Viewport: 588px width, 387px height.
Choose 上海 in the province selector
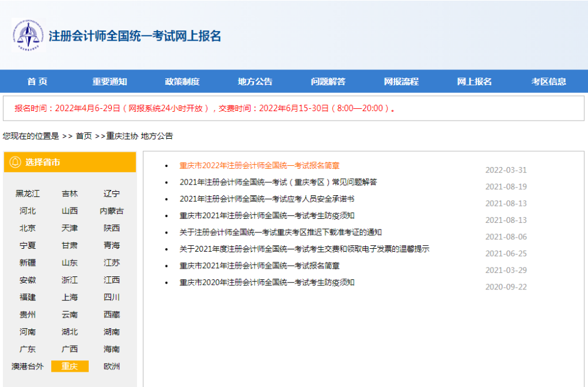[69, 297]
